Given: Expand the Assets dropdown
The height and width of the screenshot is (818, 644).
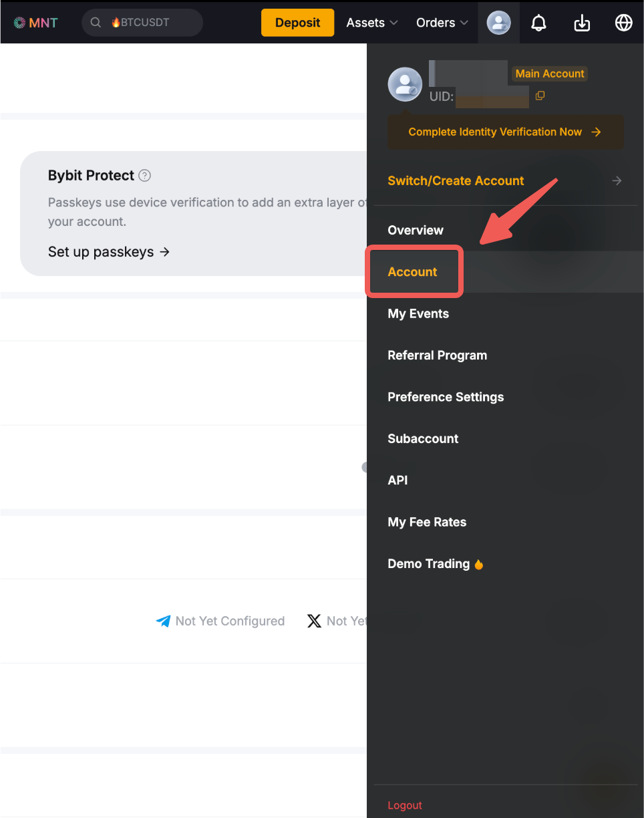Looking at the screenshot, I should (371, 23).
